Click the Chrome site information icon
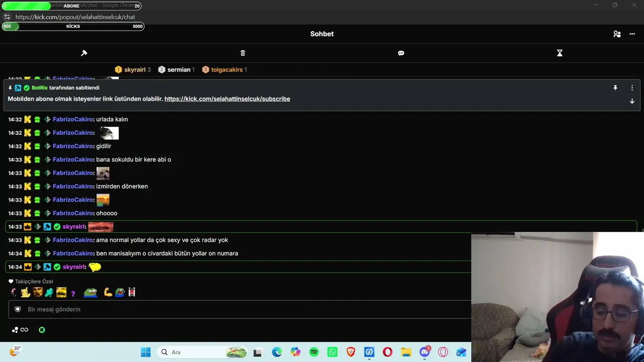This screenshot has height=362, width=644. coord(7,17)
